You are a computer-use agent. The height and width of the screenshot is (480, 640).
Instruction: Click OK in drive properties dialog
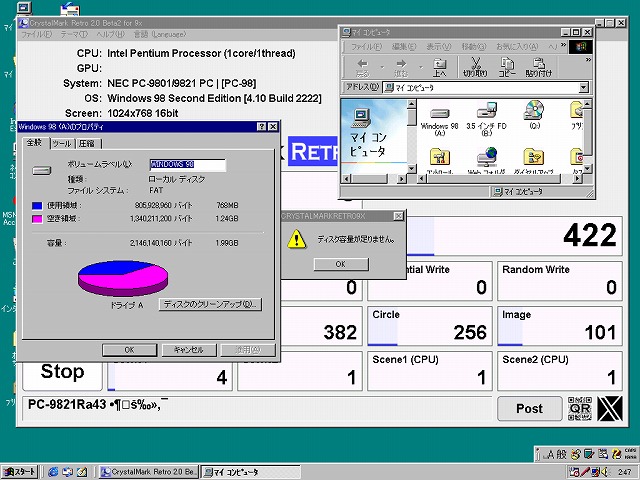click(129, 350)
